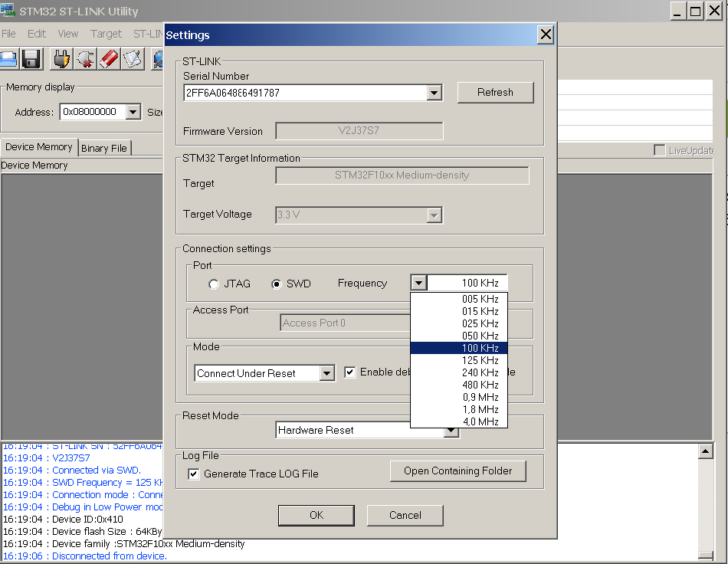Screen dimensions: 728x564
Task: Choose 025 KHz frequency option
Action: pyautogui.click(x=459, y=323)
